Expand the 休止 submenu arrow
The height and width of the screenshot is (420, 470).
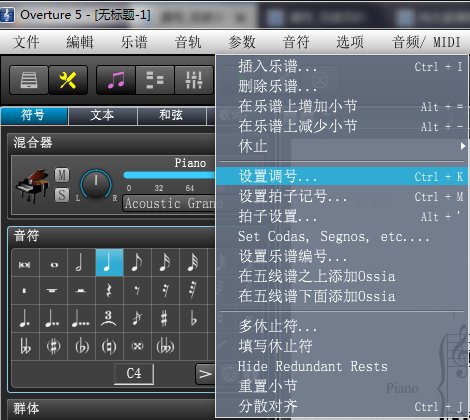[x=463, y=146]
